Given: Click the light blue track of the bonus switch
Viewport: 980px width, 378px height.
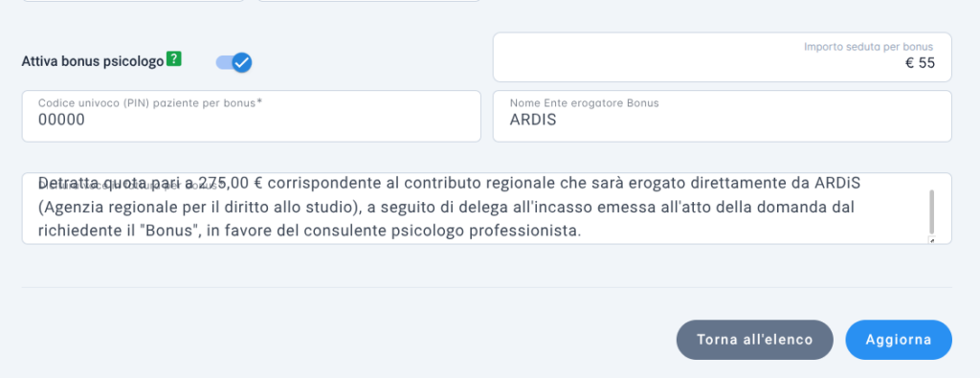Looking at the screenshot, I should 224,62.
